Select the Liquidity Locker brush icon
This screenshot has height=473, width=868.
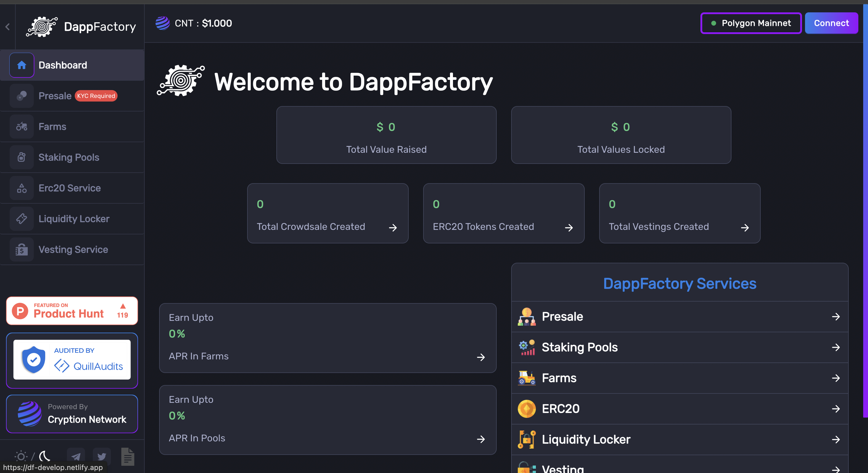pos(22,219)
